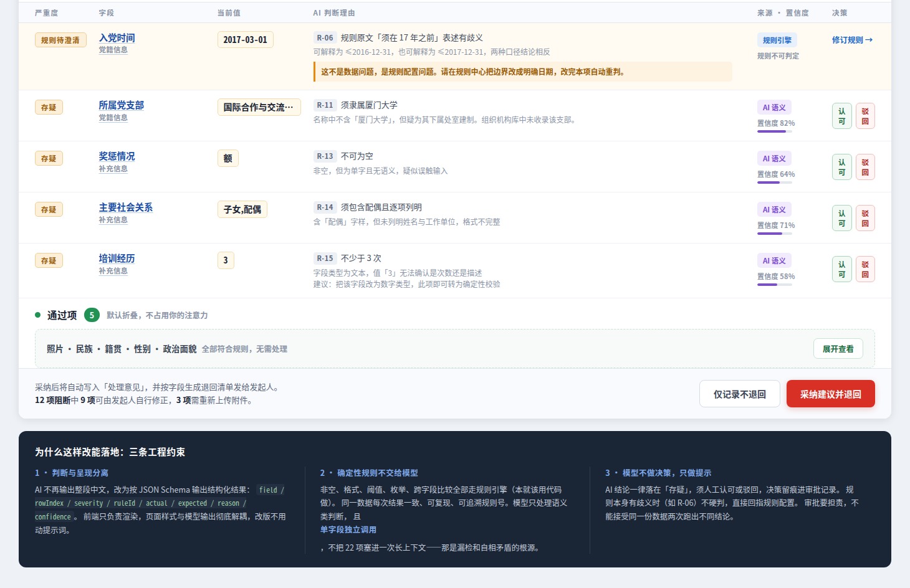Click rule tag R-11
This screenshot has width=910, height=588.
click(x=325, y=105)
